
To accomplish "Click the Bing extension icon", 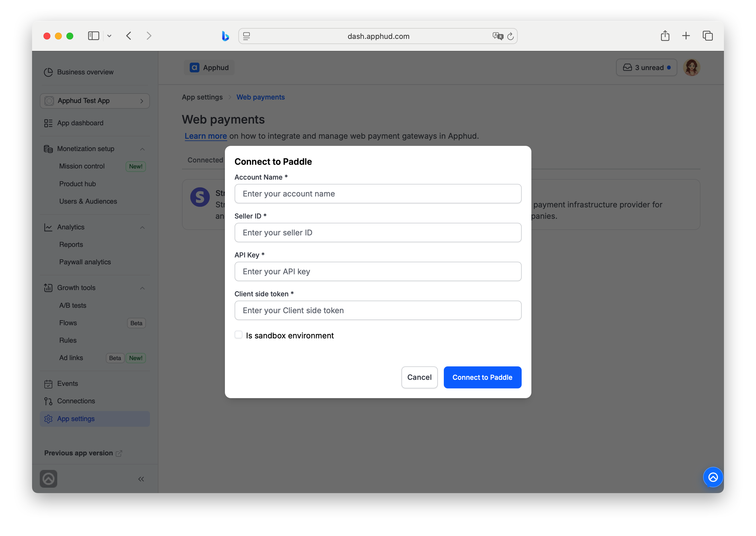I will click(x=225, y=36).
